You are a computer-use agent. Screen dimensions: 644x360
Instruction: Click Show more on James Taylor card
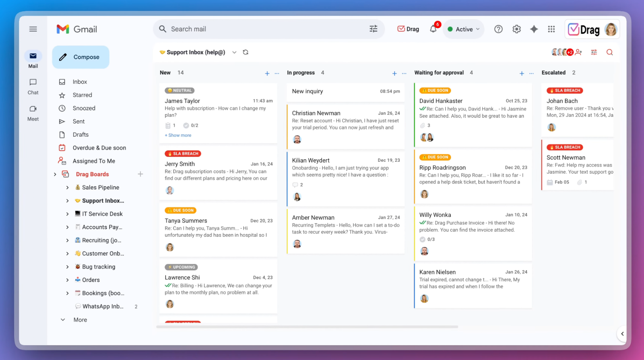point(178,136)
